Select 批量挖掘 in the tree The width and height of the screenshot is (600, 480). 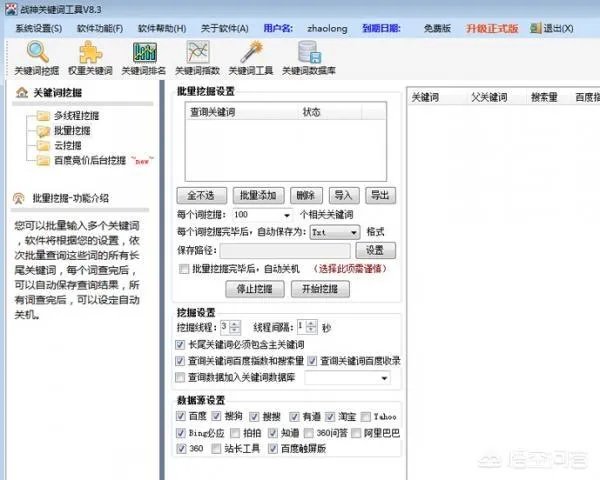click(x=72, y=131)
